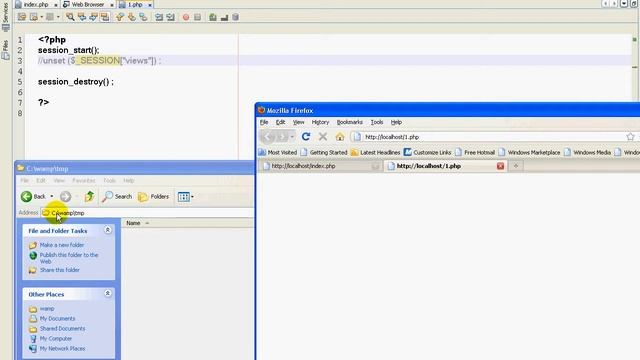640x360 pixels.
Task: Click Find Previous Occurrence icon in editor toolbar
Action: (x=82, y=17)
